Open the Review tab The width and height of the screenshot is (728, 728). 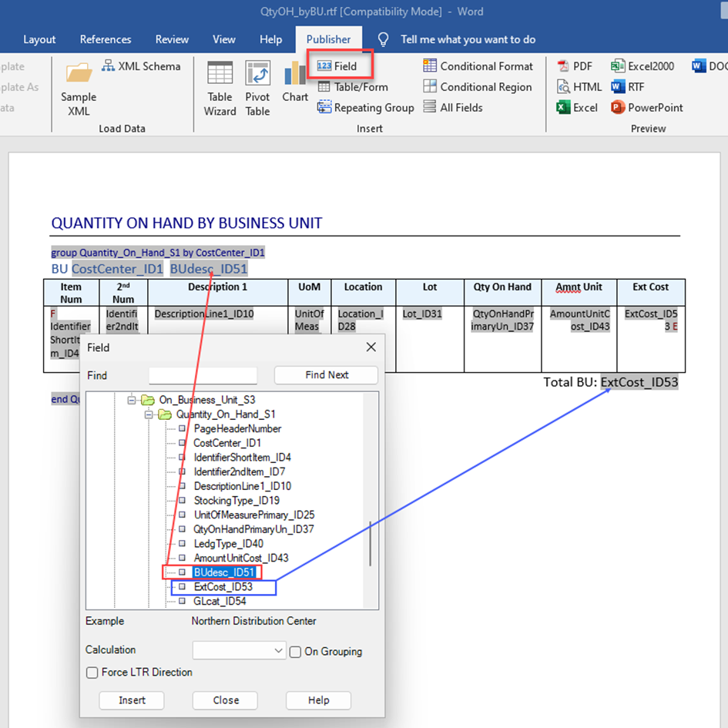[x=172, y=39]
